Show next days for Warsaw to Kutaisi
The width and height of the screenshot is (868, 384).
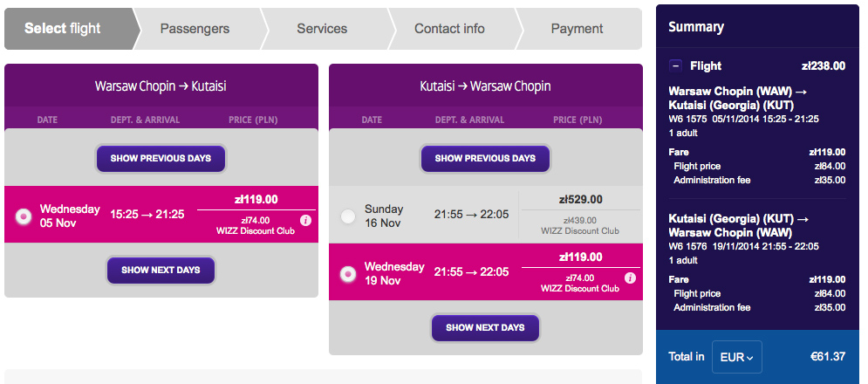[x=161, y=271]
